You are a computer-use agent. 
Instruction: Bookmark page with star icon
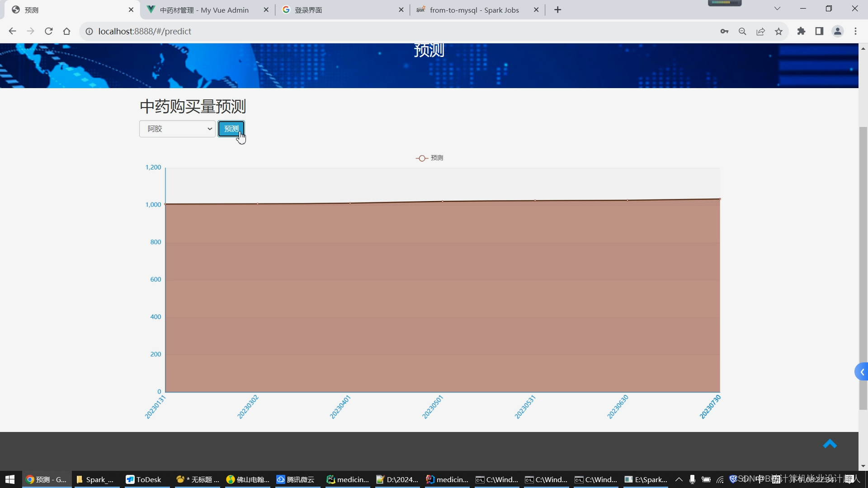pos(778,31)
